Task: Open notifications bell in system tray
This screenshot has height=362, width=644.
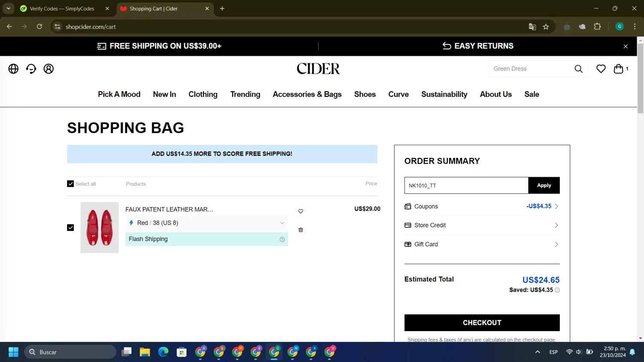Action: (x=632, y=352)
